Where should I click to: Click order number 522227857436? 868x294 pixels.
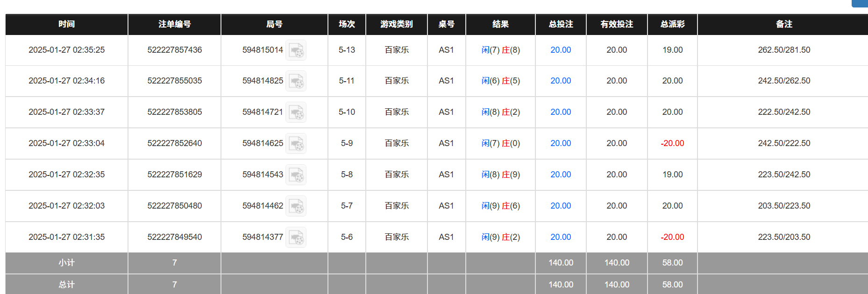174,50
